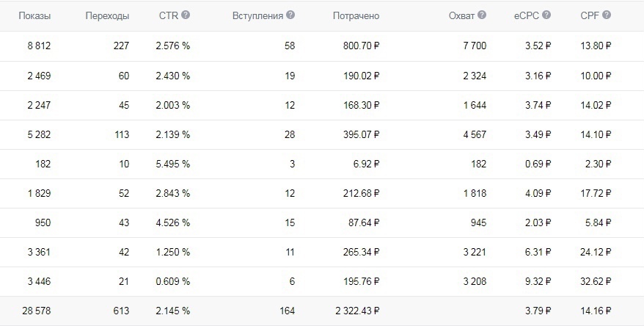Click the Вступления column header label
This screenshot has height=326, width=644.
click(258, 16)
